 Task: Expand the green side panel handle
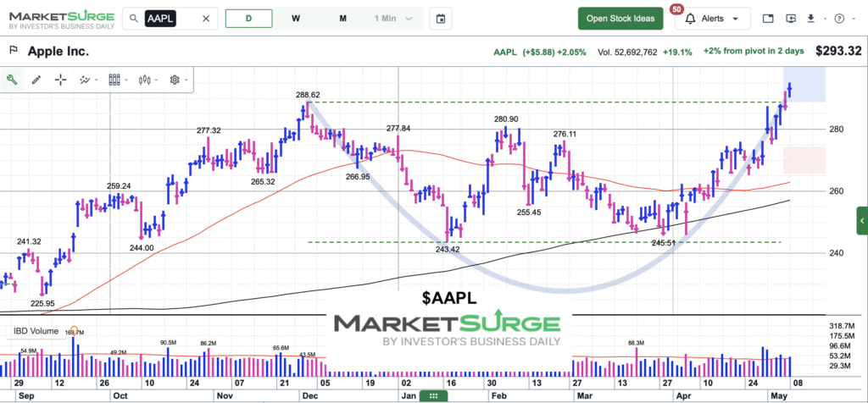(862, 221)
